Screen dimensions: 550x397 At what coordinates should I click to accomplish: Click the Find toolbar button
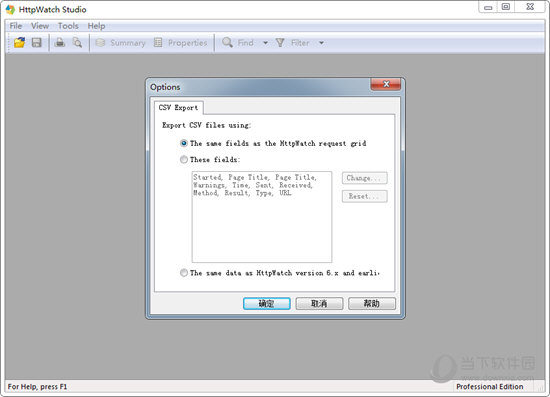coord(238,43)
